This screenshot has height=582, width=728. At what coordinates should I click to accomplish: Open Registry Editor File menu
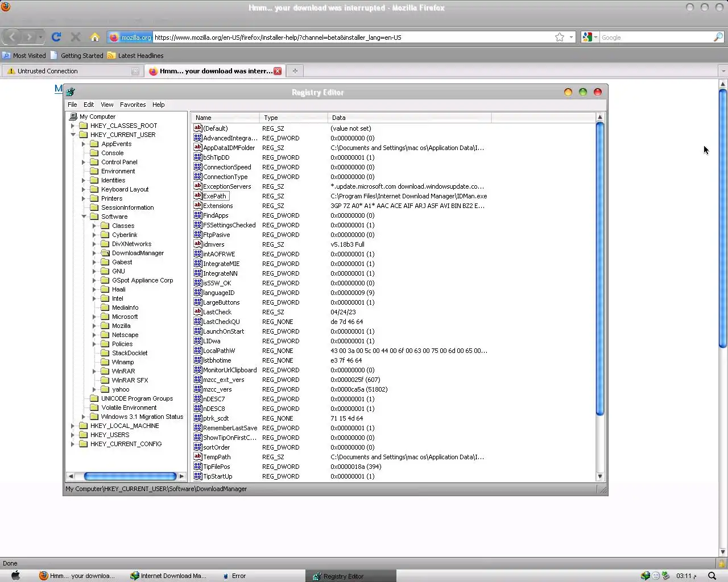(72, 105)
